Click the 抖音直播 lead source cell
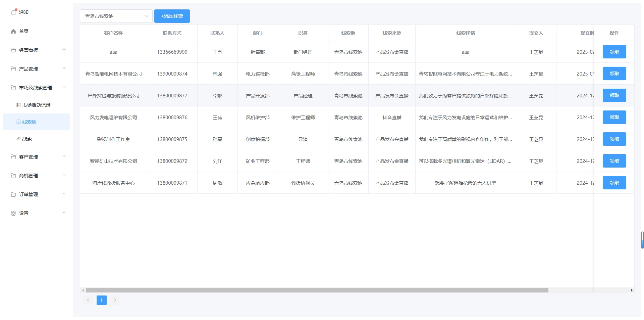 392,118
